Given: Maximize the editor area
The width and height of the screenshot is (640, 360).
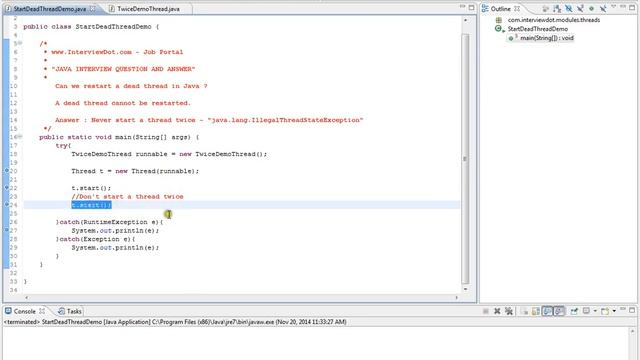Looking at the screenshot, I should (471, 8).
